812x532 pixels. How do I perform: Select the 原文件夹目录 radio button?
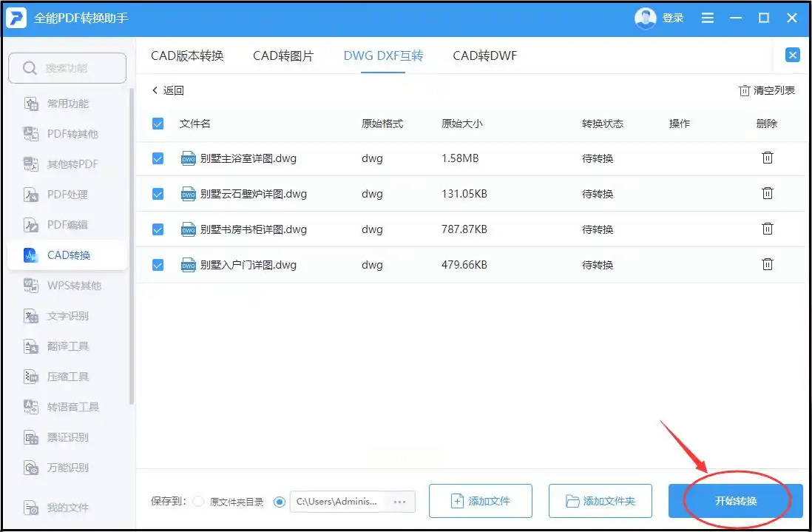pos(198,502)
